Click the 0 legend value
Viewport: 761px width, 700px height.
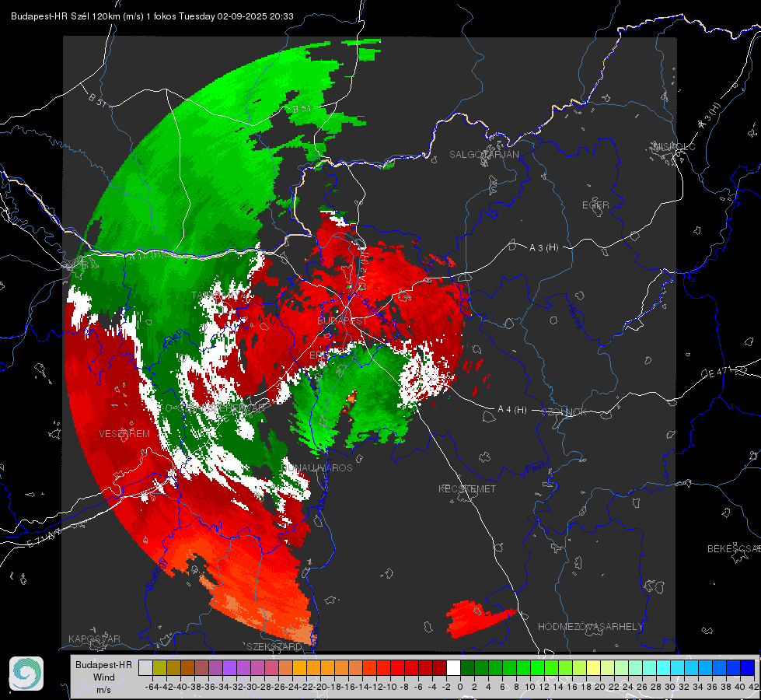(x=460, y=687)
